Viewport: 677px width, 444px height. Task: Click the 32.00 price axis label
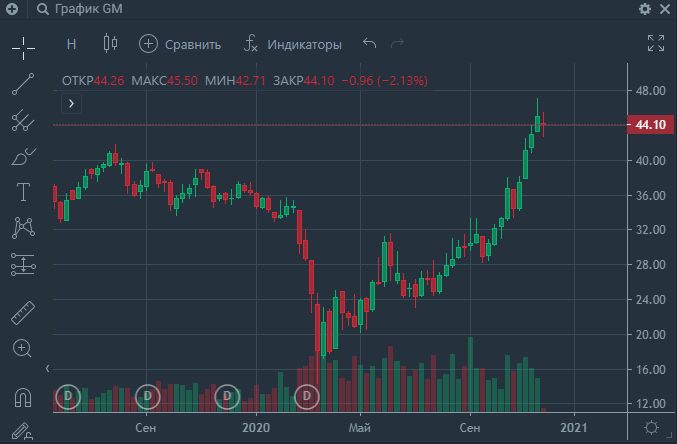pyautogui.click(x=650, y=230)
